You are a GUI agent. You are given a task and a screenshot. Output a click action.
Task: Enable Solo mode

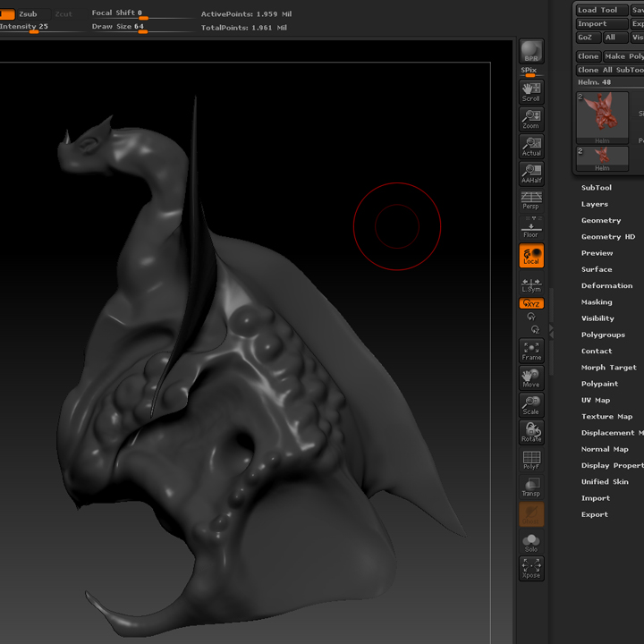tap(531, 542)
